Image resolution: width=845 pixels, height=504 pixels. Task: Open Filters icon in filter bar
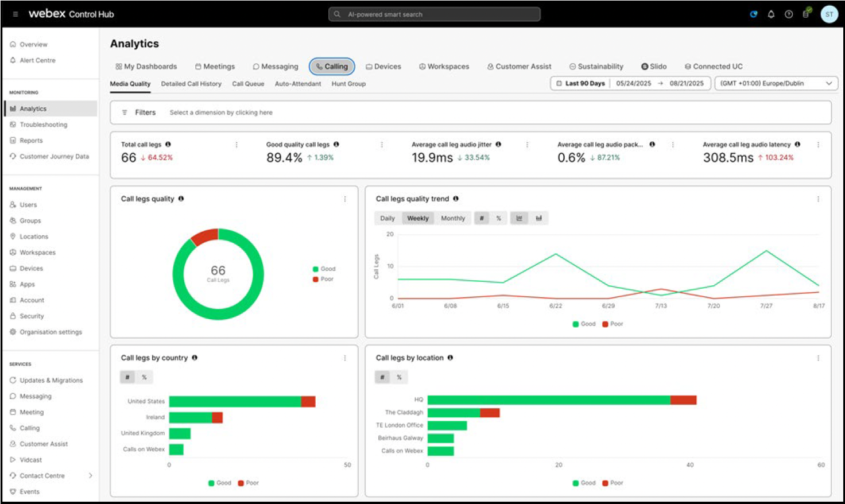click(x=125, y=113)
